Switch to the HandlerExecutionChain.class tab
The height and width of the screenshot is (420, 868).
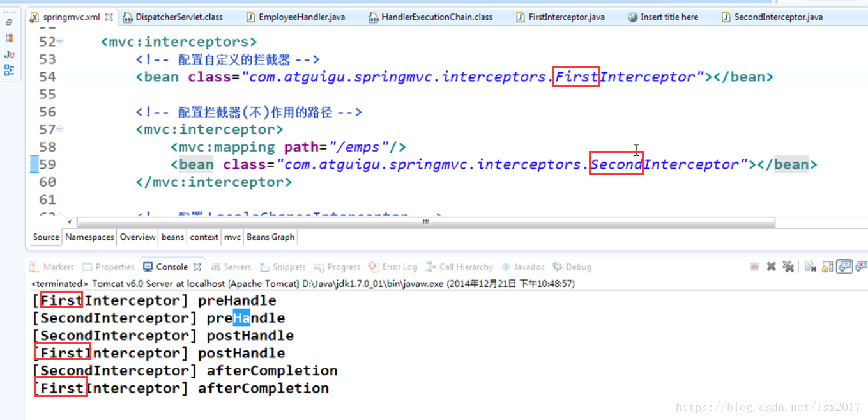(430, 17)
